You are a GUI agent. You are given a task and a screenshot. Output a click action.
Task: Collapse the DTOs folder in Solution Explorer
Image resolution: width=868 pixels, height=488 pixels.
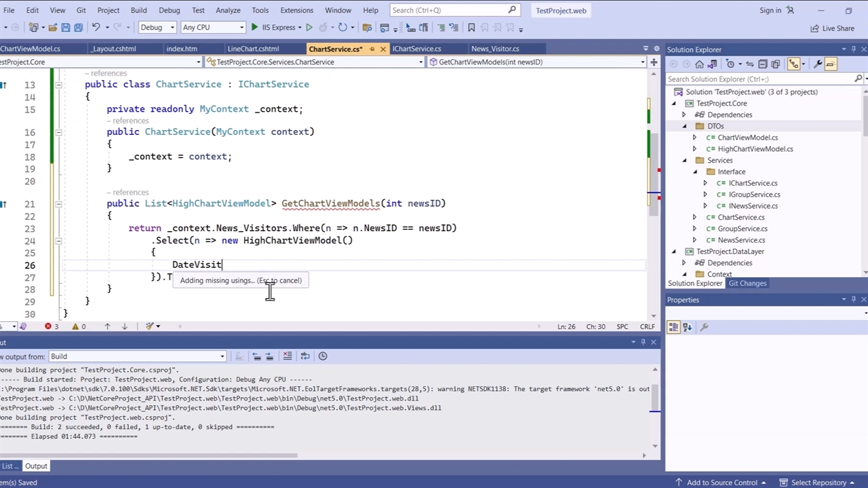(x=684, y=126)
